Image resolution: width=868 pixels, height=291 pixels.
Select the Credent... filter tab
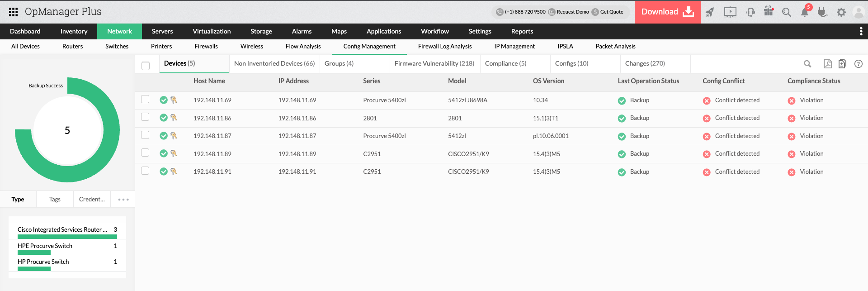[x=92, y=199]
